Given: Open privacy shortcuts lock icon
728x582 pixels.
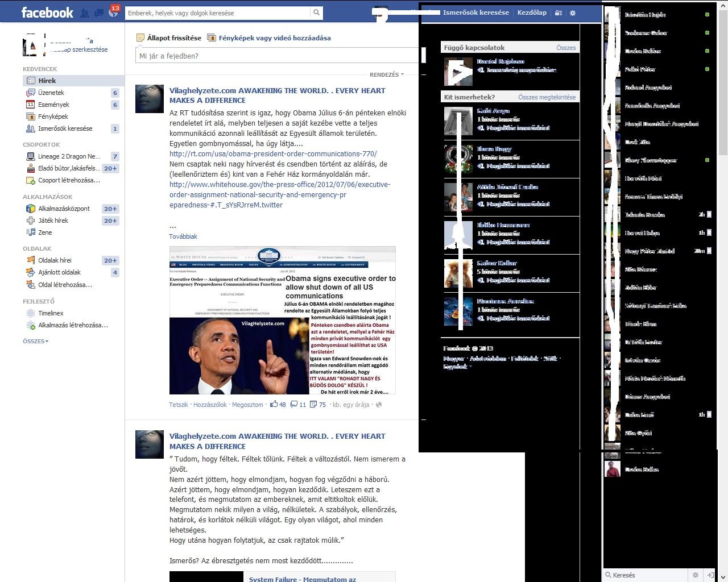Looking at the screenshot, I should pyautogui.click(x=559, y=13).
